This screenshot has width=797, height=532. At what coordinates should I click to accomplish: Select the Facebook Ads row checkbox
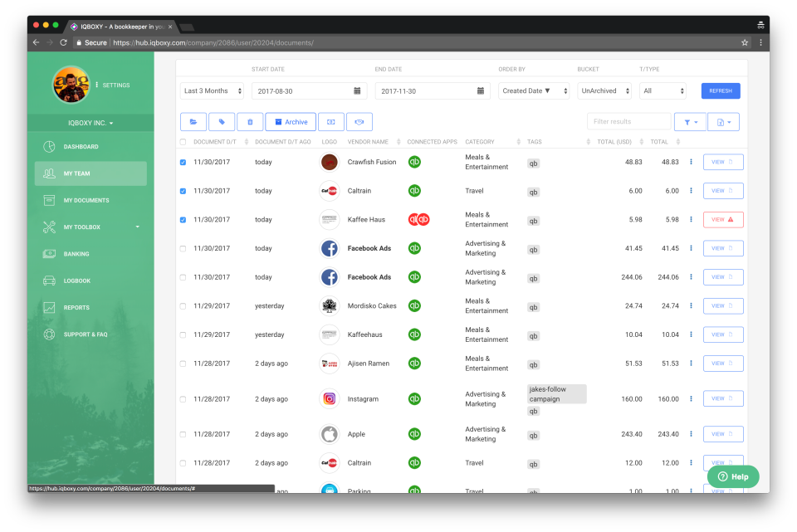tap(184, 248)
